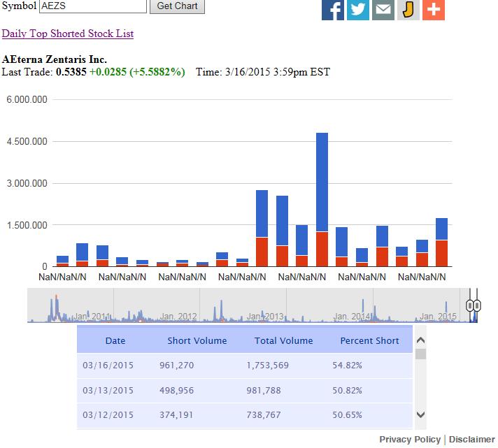Click total volume value 738,767
Viewport: 498px width, 448px height.
(x=264, y=415)
